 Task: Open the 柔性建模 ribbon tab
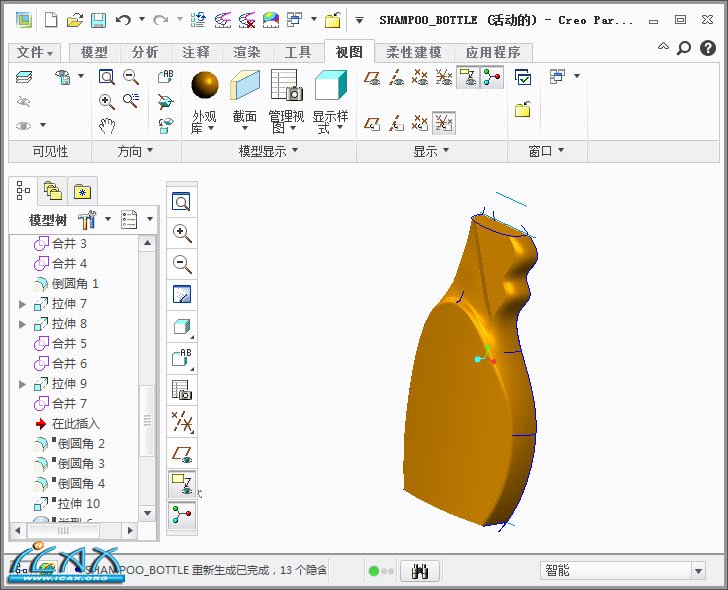(x=413, y=53)
